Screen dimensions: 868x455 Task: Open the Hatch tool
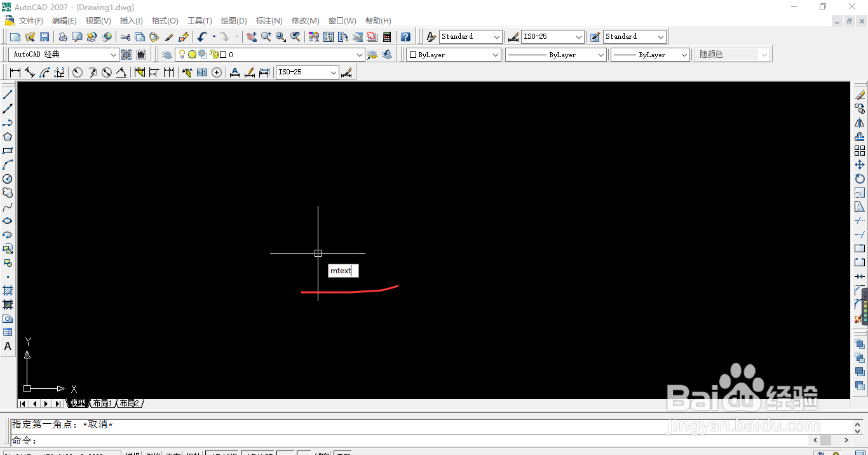[8, 290]
